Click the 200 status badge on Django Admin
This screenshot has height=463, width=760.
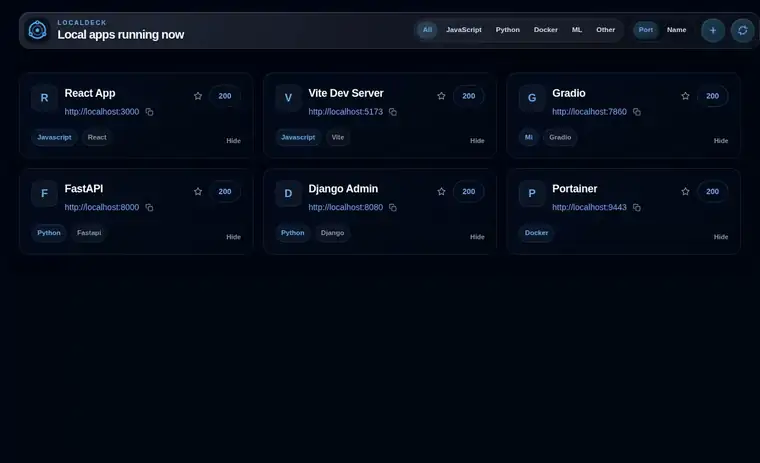[468, 192]
